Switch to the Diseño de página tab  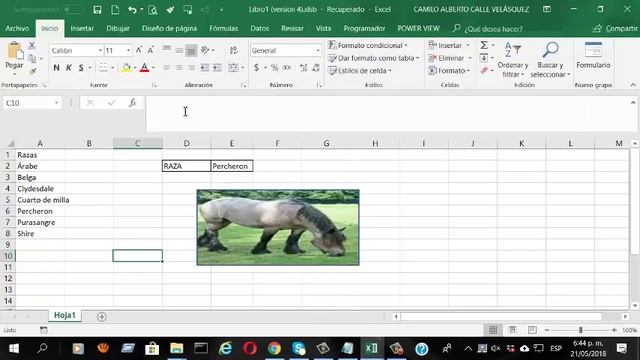169,28
